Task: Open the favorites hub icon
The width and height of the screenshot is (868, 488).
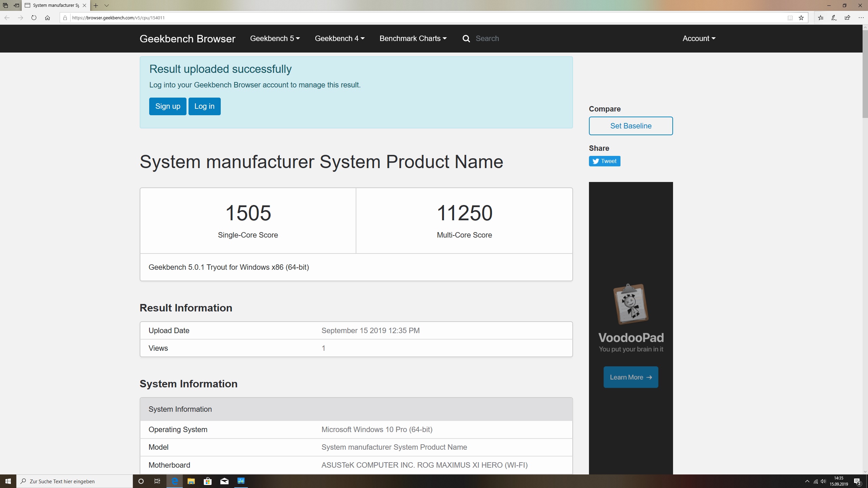Action: pos(821,18)
